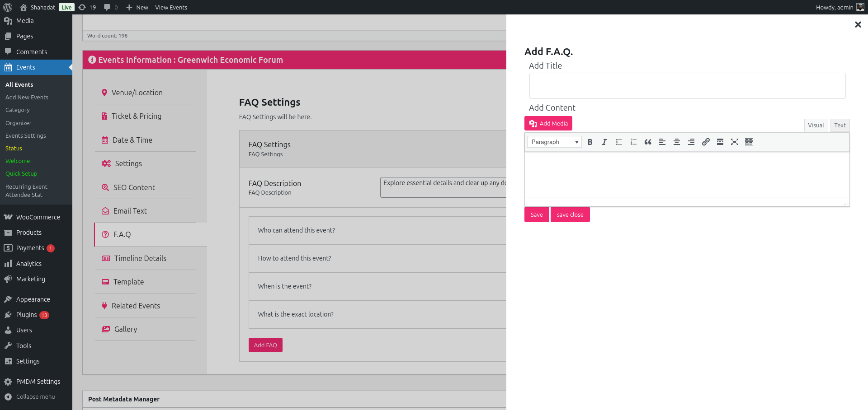Open the Timeline Details tab
The width and height of the screenshot is (868, 410).
click(x=145, y=258)
